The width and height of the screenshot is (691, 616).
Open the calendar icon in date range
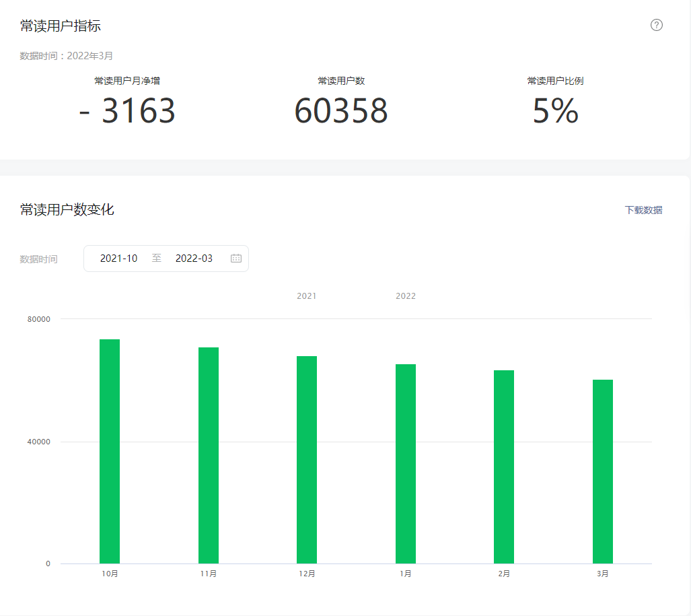pos(236,259)
